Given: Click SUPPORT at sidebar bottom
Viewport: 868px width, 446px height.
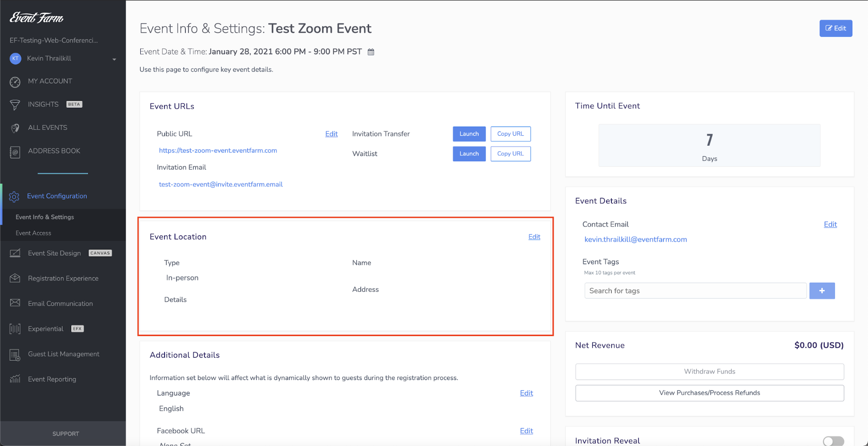Looking at the screenshot, I should [66, 434].
